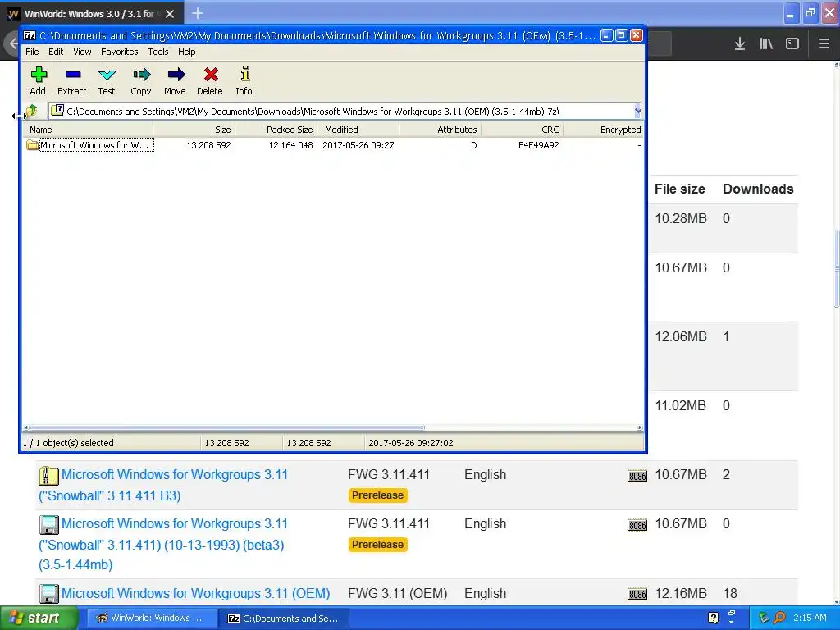Click the 7z icon in title bar

[30, 35]
